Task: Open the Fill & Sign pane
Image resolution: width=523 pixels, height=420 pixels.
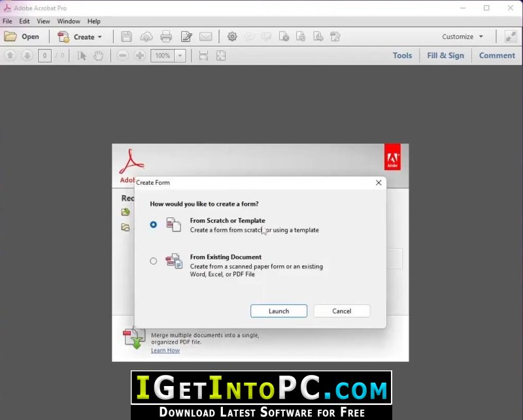Action: [445, 56]
